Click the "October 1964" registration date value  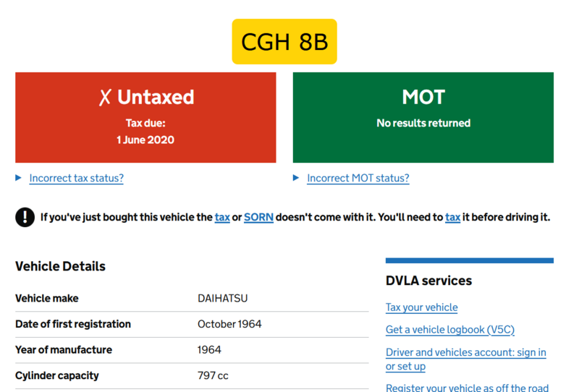(229, 324)
